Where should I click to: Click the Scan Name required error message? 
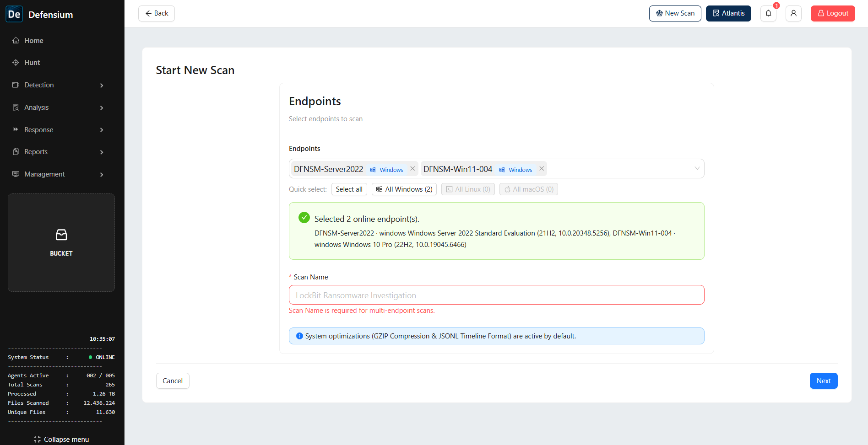362,311
